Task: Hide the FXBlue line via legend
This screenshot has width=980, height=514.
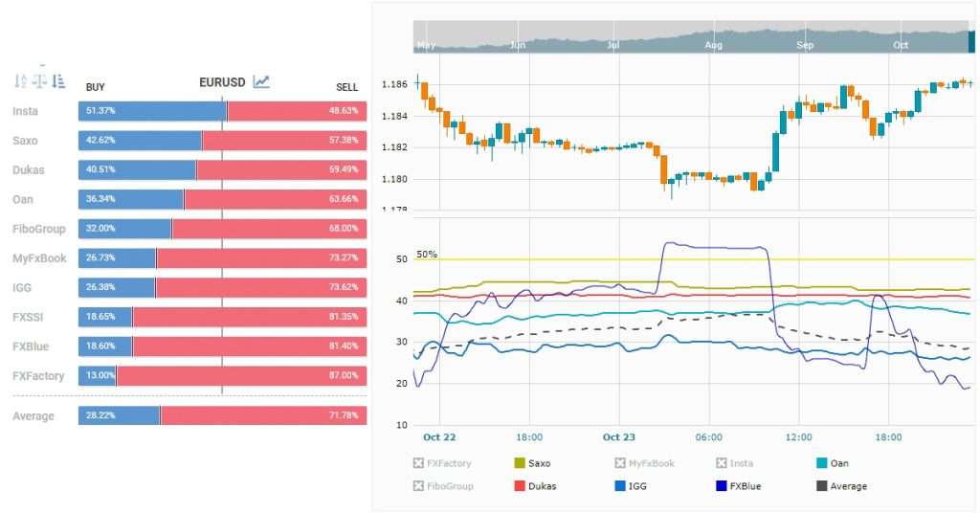Action: [723, 486]
